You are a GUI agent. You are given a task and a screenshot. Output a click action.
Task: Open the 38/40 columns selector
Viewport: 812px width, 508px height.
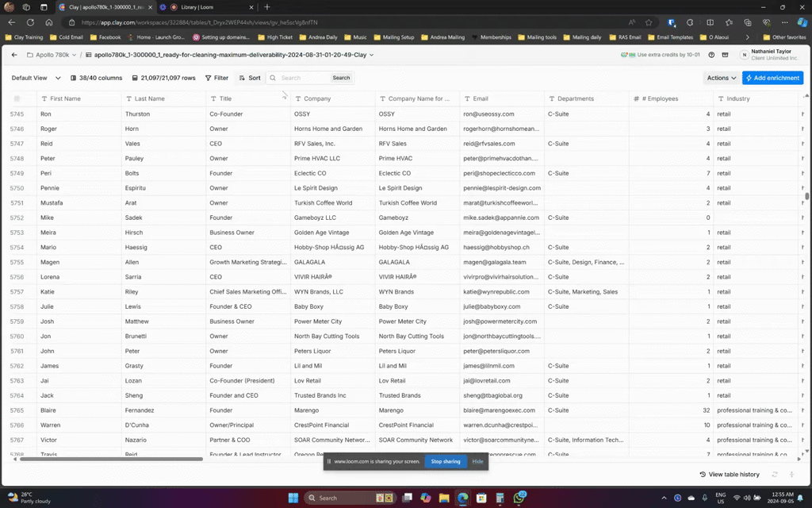[96, 78]
